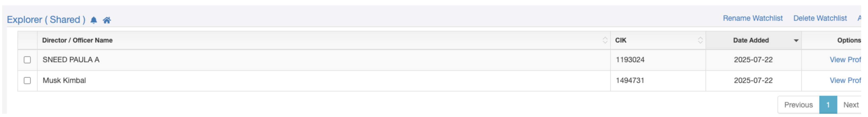
Task: Go to the Next page
Action: click(x=851, y=105)
